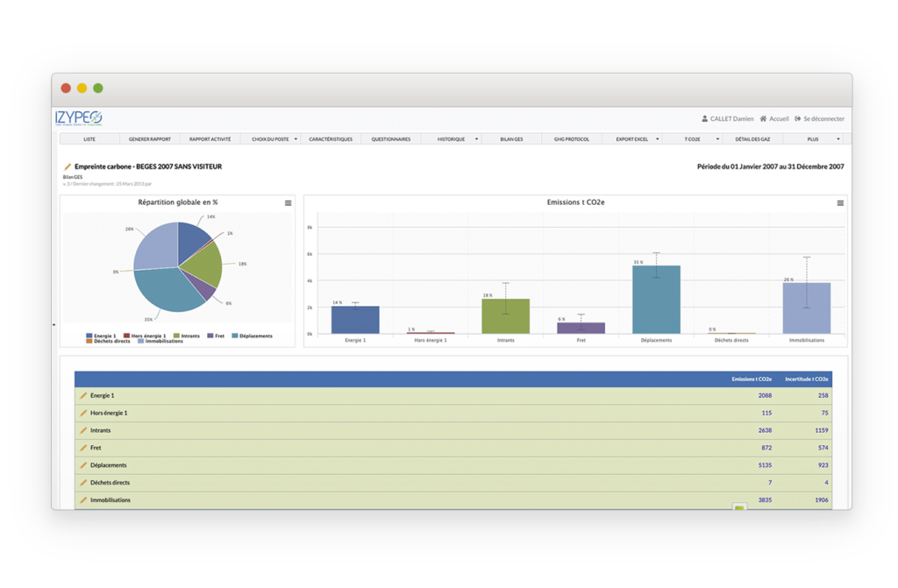Image resolution: width=898 pixels, height=588 pixels.
Task: Toggle Immobilisations series in pie legend
Action: click(160, 341)
